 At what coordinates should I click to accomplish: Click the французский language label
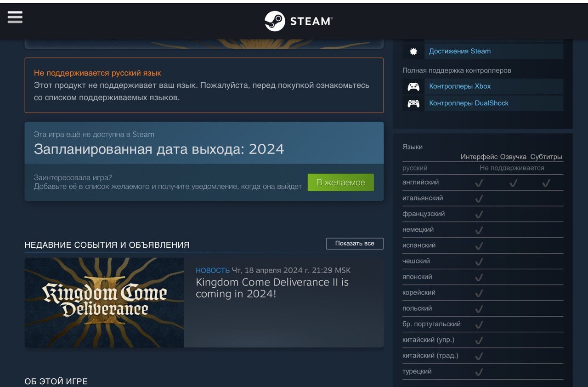click(424, 214)
